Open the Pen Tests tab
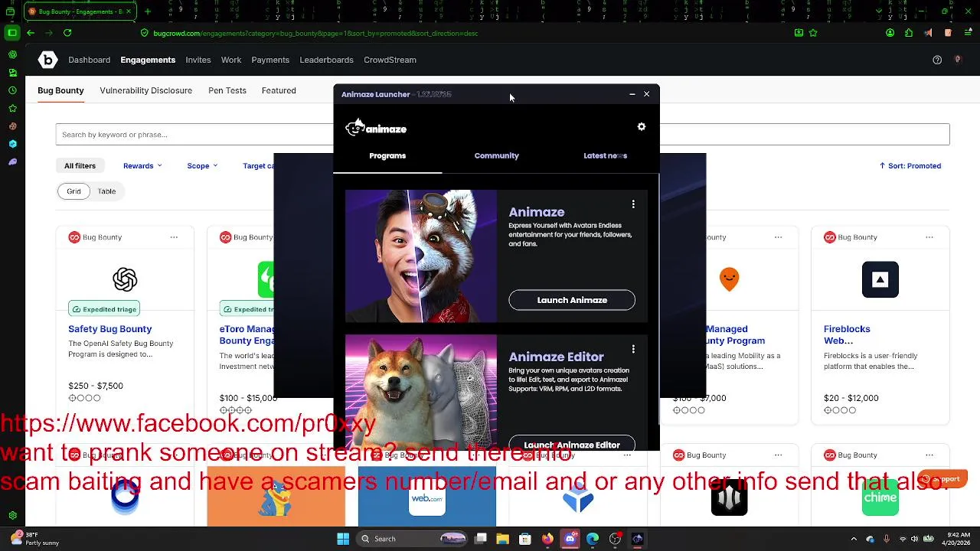The width and height of the screenshot is (980, 551). coord(227,90)
